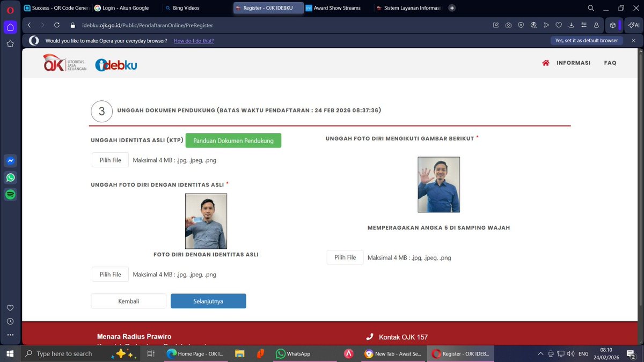Open the search dropdown in Opera toolbar
The image size is (644, 362).
coord(590,8)
